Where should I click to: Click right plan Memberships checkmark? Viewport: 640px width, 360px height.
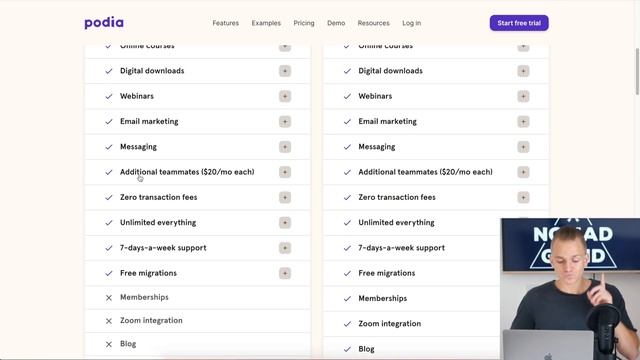pyautogui.click(x=347, y=299)
